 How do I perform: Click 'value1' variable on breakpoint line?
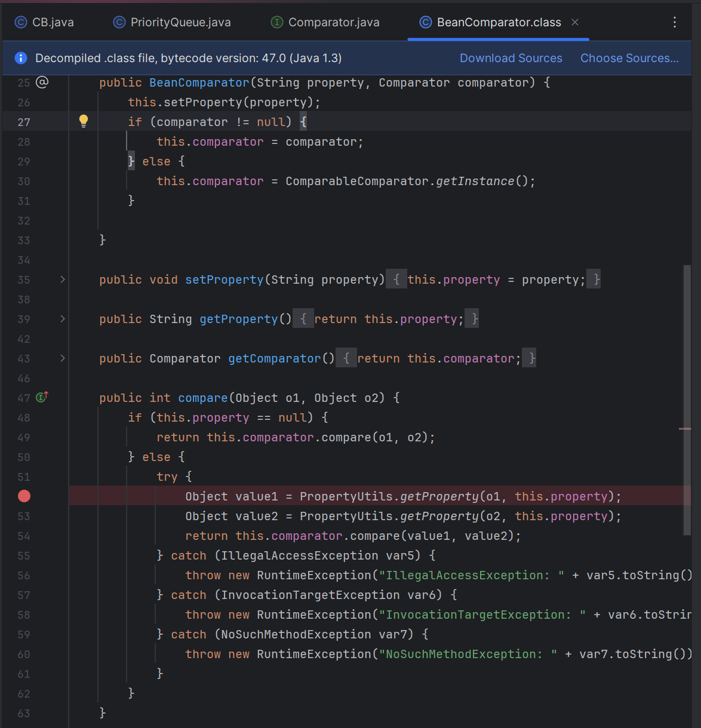(257, 496)
